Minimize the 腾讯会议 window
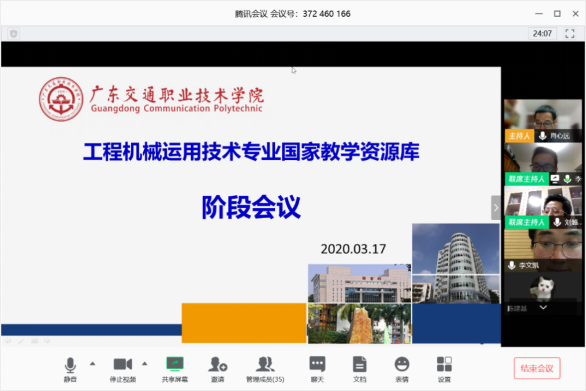The width and height of the screenshot is (586, 391). [539, 14]
